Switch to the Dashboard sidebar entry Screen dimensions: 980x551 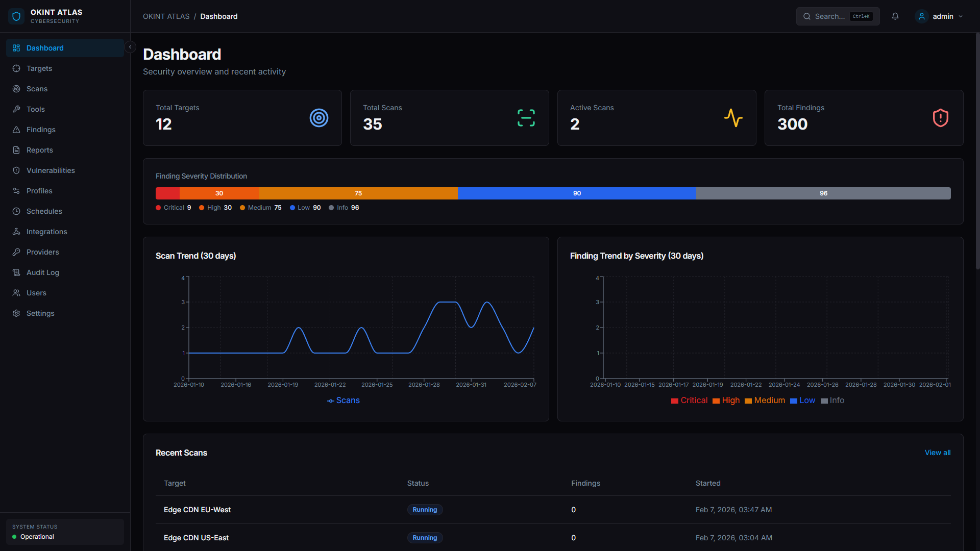point(45,47)
